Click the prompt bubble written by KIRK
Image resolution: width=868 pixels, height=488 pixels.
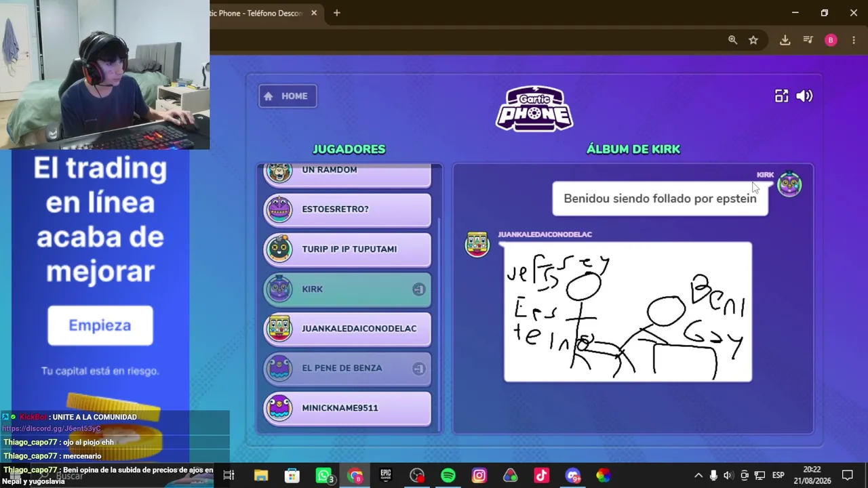(x=660, y=199)
